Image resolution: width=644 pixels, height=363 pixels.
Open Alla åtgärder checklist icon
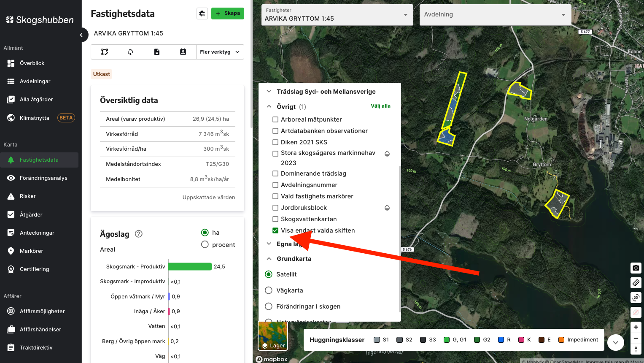click(x=11, y=100)
